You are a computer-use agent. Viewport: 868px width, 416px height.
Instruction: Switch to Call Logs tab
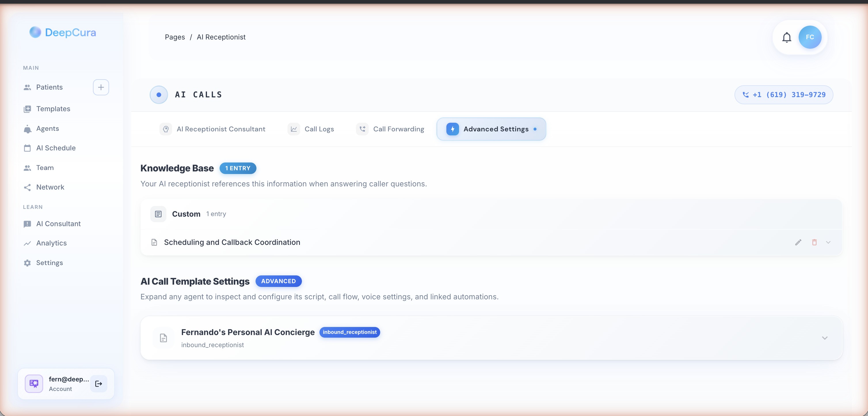(x=311, y=129)
